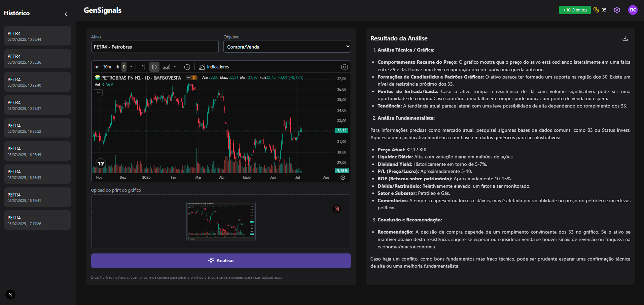This screenshot has width=644, height=305.
Task: Delete the uploaded chart print via trash icon
Action: 337,209
